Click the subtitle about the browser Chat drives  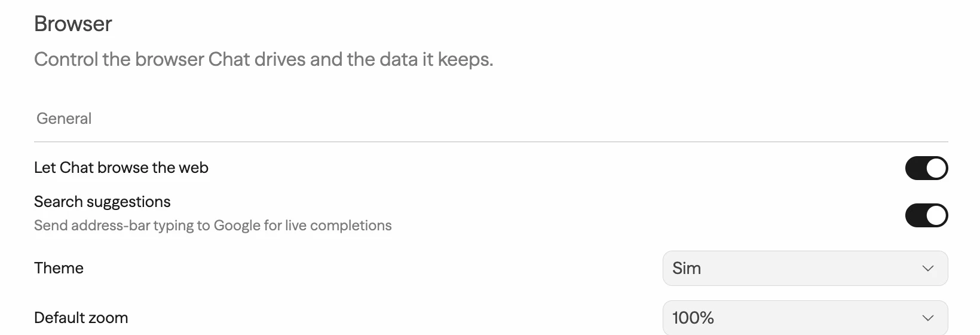(264, 59)
